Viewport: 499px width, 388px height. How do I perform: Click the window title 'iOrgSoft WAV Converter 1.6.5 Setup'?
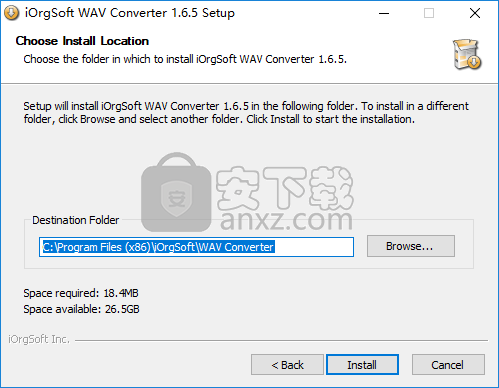coord(130,13)
